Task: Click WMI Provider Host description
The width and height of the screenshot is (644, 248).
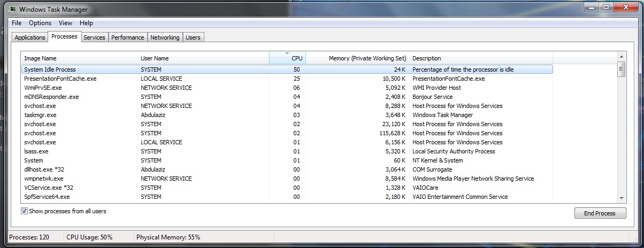Action: 436,88
